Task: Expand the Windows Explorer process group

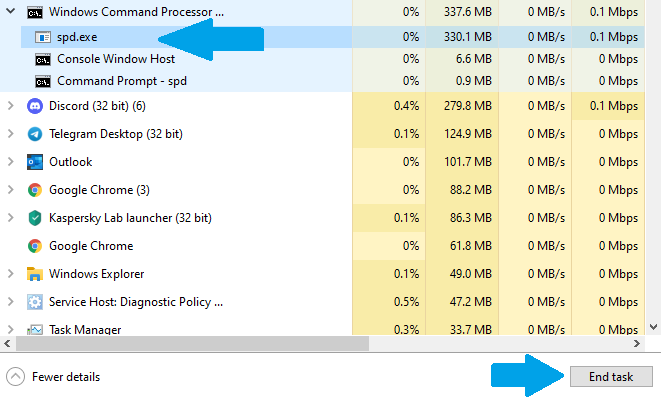Action: click(x=11, y=274)
